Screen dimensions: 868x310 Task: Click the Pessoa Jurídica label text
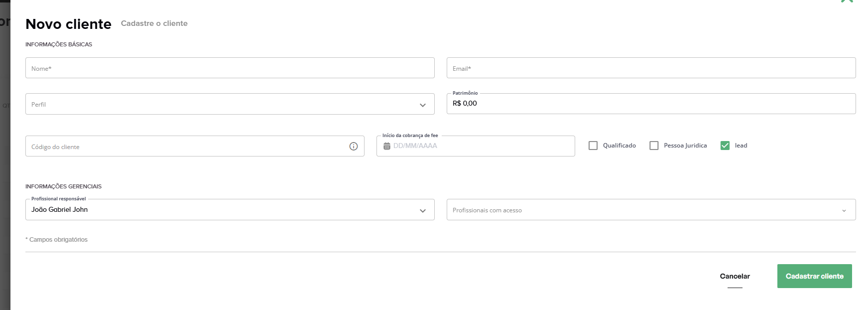[685, 146]
